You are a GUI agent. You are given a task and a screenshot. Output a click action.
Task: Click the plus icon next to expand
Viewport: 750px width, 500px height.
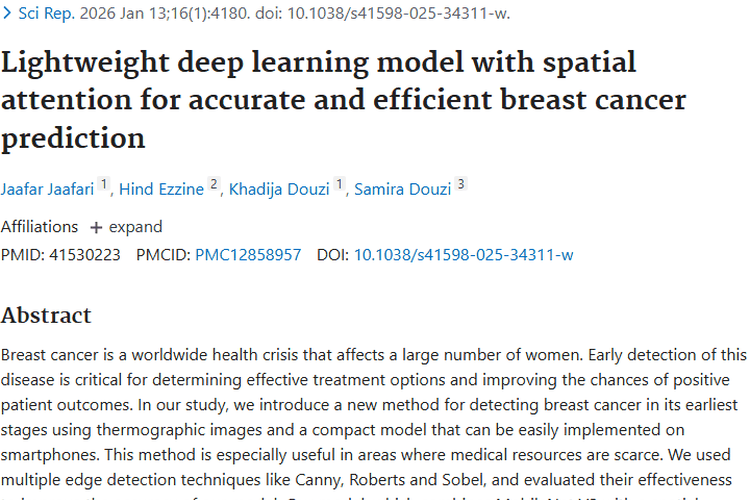click(x=96, y=227)
